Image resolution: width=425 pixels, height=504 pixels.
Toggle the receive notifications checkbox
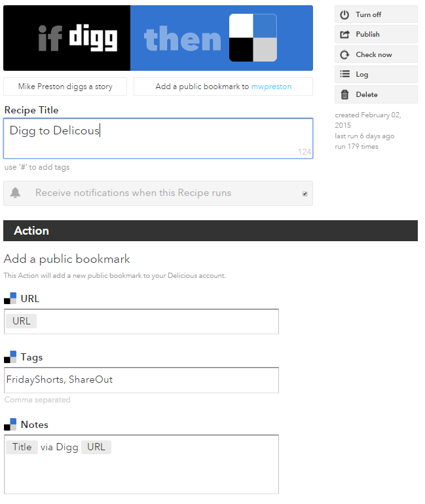tap(305, 193)
